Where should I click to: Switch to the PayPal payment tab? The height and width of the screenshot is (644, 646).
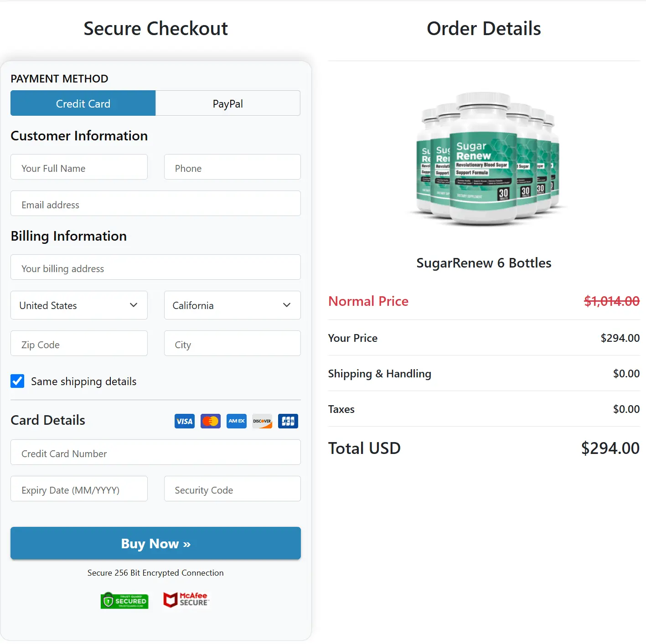227,103
